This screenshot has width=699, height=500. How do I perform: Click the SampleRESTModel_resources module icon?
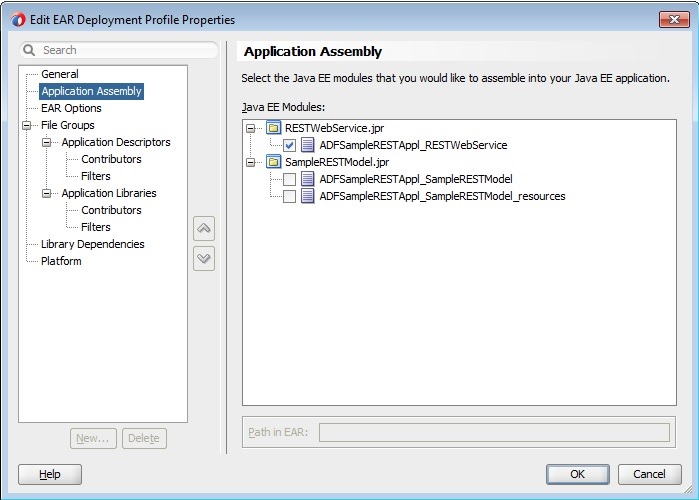(x=307, y=196)
